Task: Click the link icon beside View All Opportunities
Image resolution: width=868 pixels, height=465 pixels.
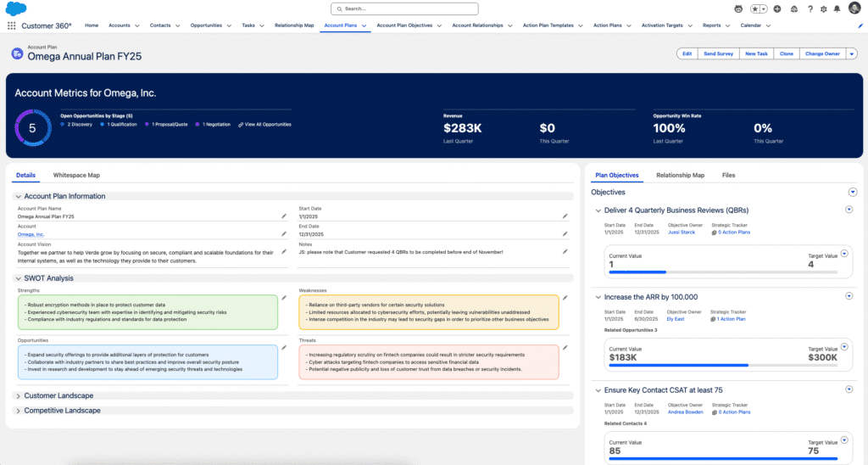Action: tap(241, 125)
